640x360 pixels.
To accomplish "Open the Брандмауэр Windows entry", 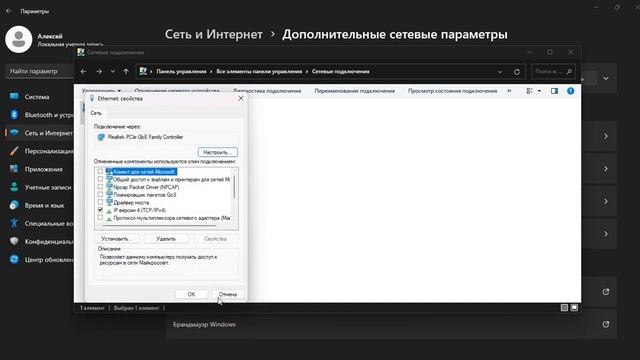I will tap(391, 324).
